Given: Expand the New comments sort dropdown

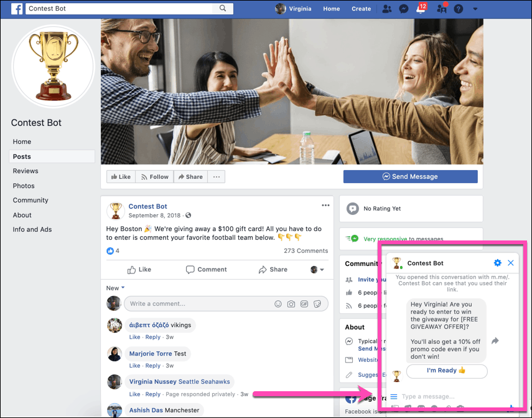Looking at the screenshot, I should click(x=116, y=288).
